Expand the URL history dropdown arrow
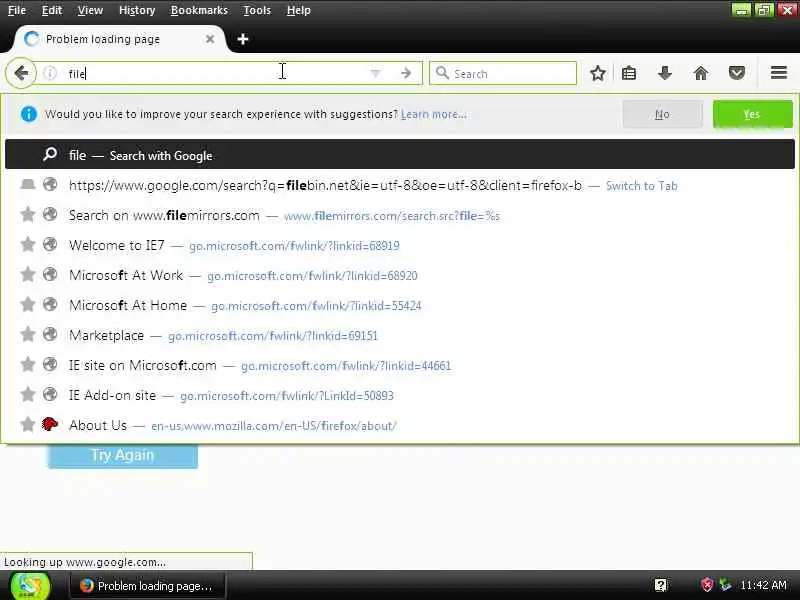The image size is (800, 600). [376, 73]
